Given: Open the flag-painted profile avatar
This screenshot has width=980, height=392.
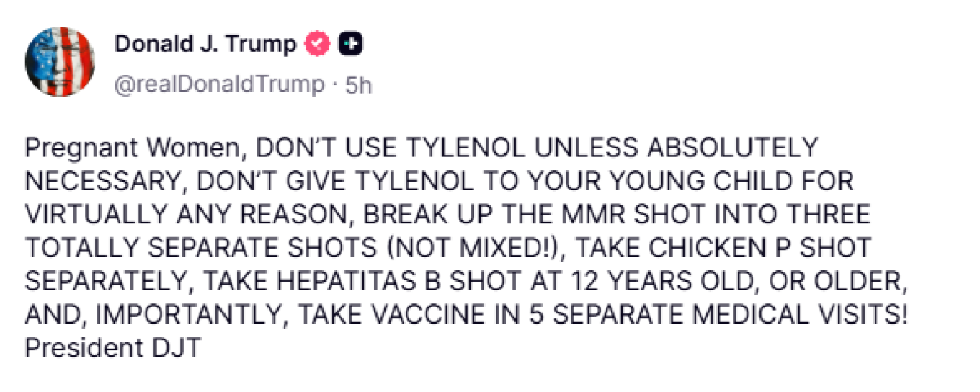Looking at the screenshot, I should click(x=60, y=62).
